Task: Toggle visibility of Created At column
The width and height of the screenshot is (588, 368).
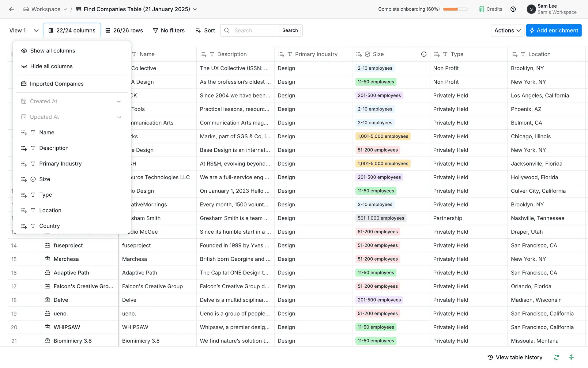Action: 119,102
